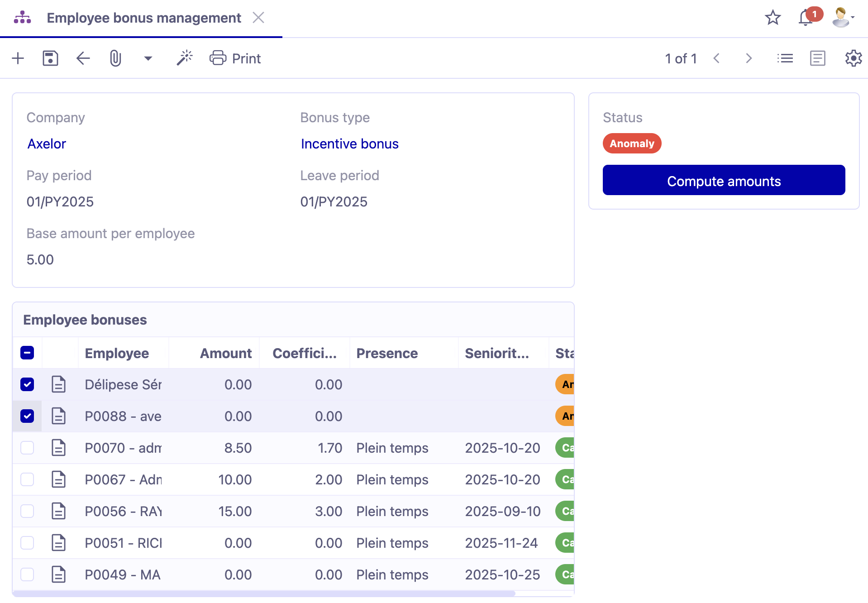Go to next record with the right chevron
This screenshot has height=603, width=868.
(x=749, y=58)
